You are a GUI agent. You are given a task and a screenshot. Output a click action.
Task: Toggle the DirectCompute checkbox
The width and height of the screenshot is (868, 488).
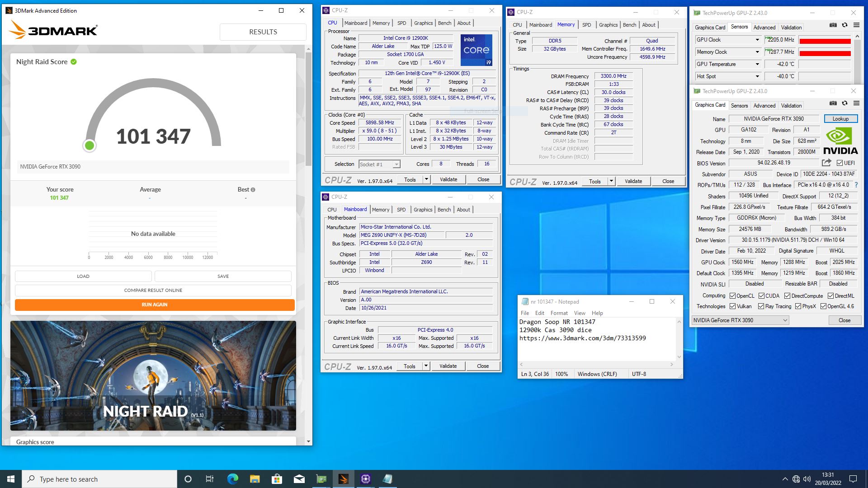point(787,296)
